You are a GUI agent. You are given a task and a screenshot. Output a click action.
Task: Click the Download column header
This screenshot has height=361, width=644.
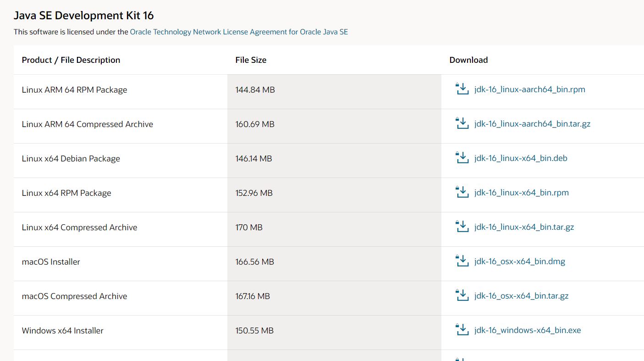pyautogui.click(x=468, y=60)
